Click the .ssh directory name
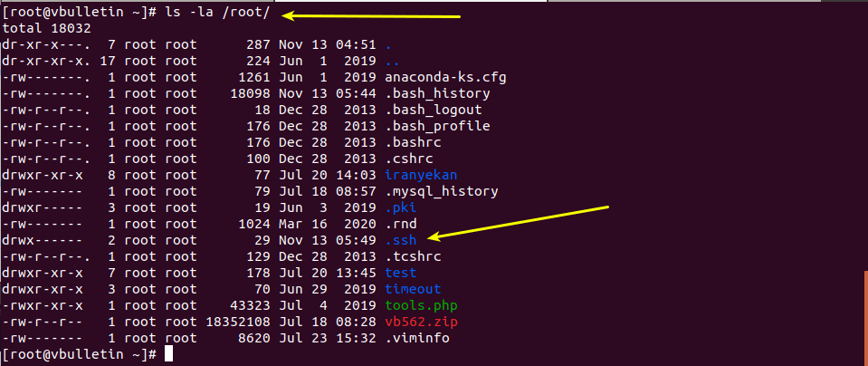Viewport: 868px width, 366px height. point(401,240)
